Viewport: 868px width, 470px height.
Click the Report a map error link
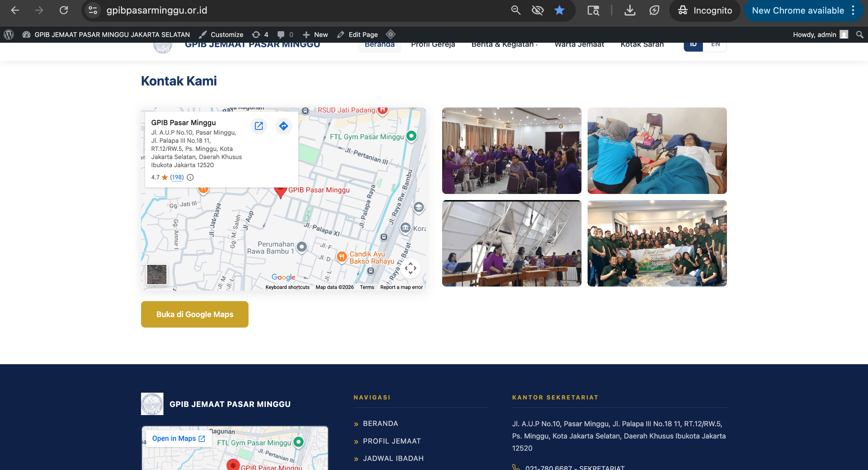tap(401, 287)
